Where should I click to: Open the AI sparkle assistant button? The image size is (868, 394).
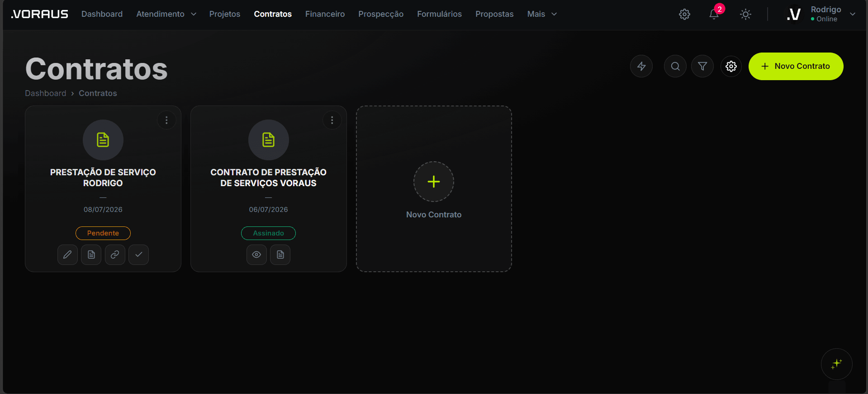pos(837,364)
